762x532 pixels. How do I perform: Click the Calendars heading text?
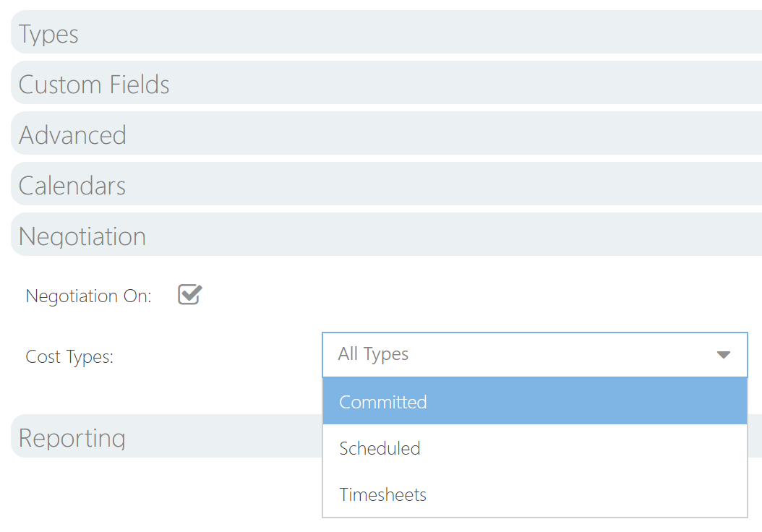point(72,186)
